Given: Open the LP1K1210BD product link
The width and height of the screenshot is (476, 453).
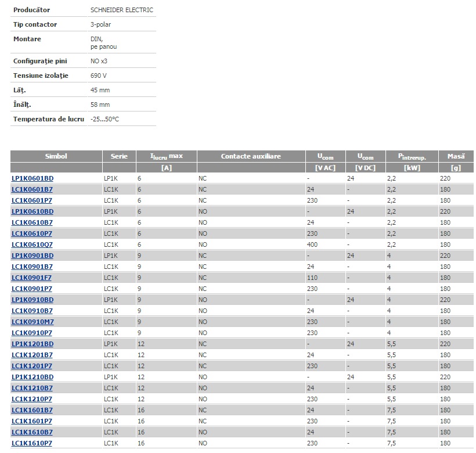Looking at the screenshot, I should tap(33, 377).
